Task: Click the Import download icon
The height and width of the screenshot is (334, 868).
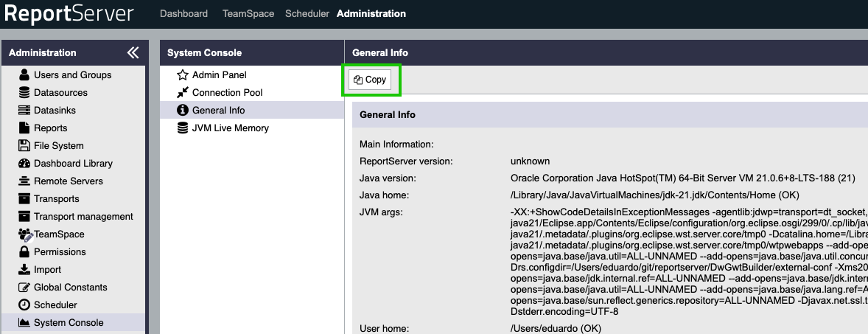Action: coord(24,270)
